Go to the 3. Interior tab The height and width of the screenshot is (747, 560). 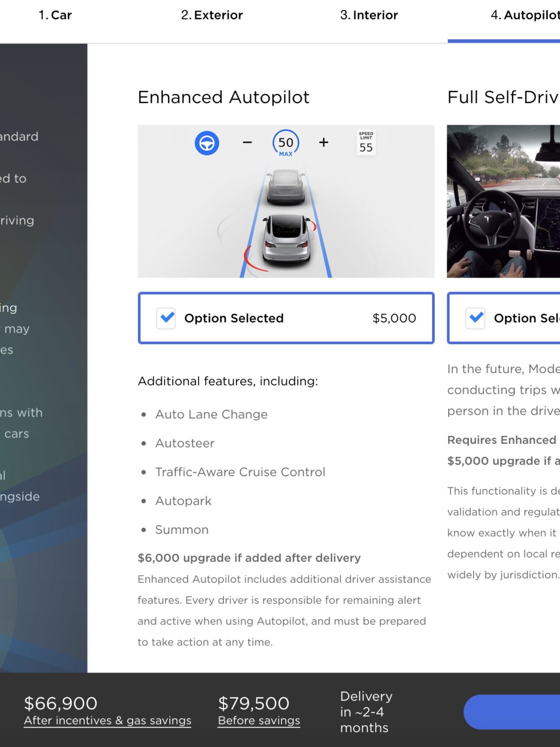point(369,15)
